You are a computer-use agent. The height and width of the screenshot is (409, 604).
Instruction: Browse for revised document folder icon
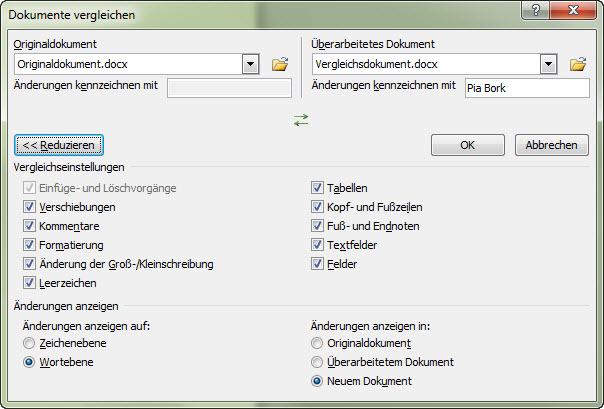[x=577, y=65]
